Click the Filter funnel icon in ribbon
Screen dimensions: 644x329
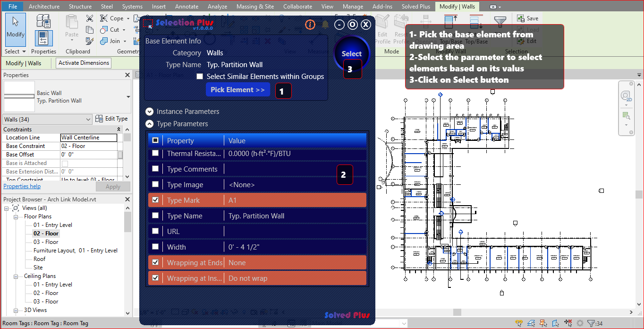click(x=500, y=21)
